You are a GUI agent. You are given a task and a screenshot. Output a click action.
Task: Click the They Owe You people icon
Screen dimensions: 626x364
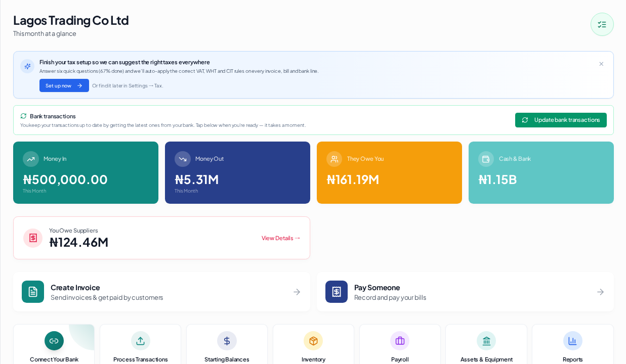335,159
